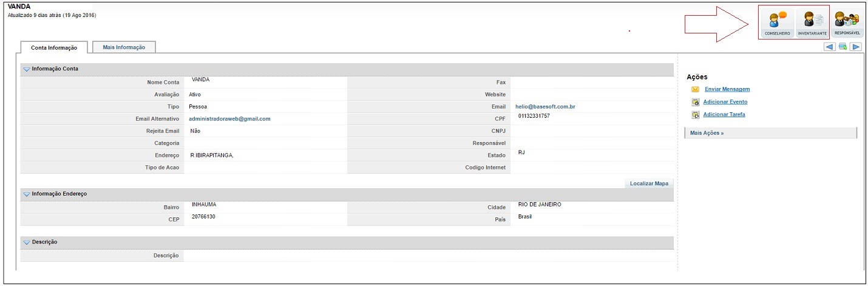This screenshot has height=286, width=868.
Task: Click Adicionar Tarefa link
Action: pyautogui.click(x=724, y=114)
